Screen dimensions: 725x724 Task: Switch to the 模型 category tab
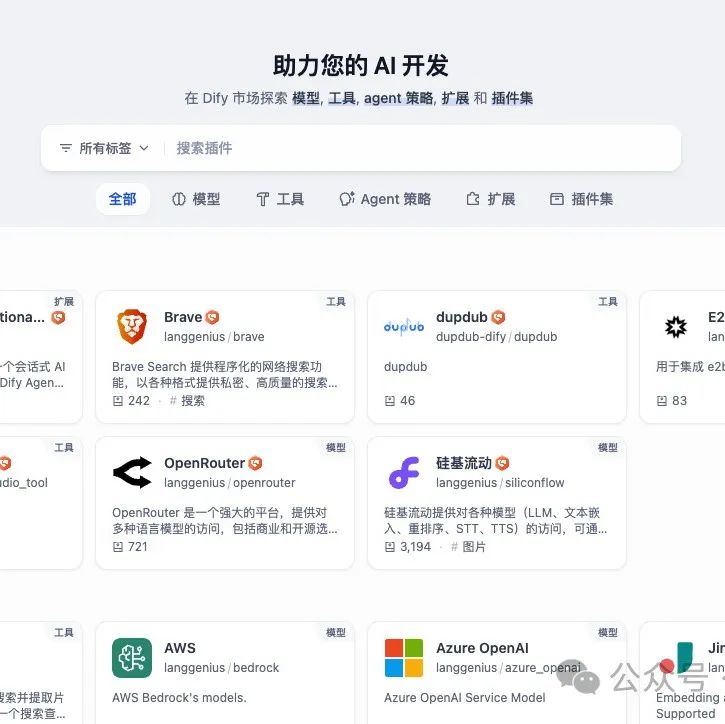pos(196,199)
